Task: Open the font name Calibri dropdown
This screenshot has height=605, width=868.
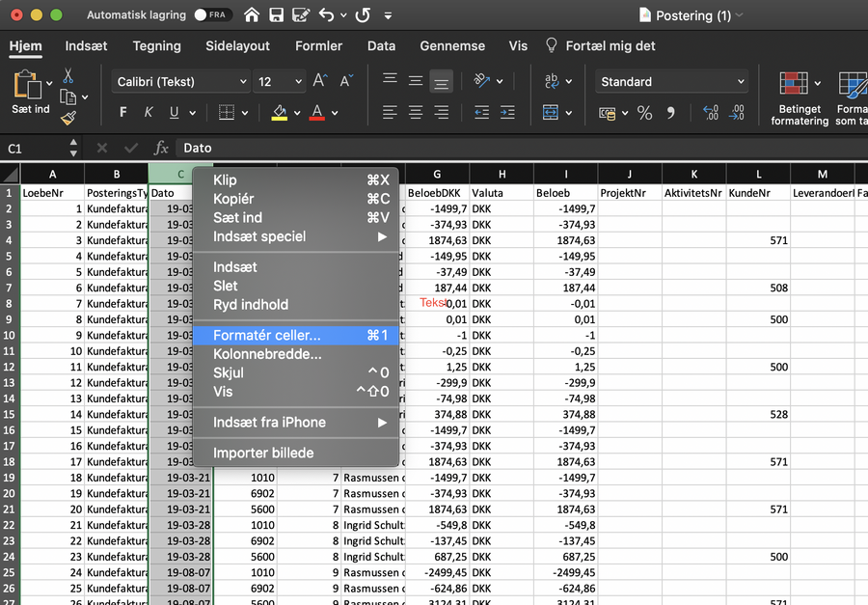Action: (180, 82)
